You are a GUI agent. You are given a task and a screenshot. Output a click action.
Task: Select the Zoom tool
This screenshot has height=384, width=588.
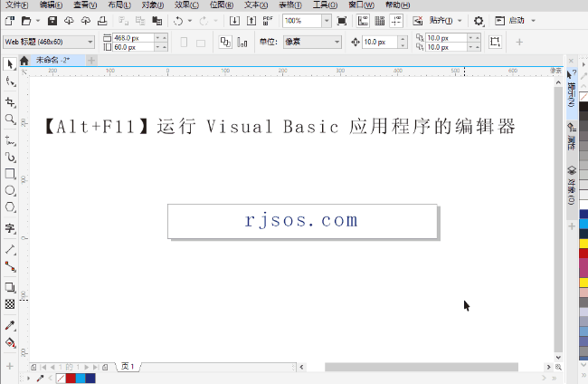click(10, 120)
